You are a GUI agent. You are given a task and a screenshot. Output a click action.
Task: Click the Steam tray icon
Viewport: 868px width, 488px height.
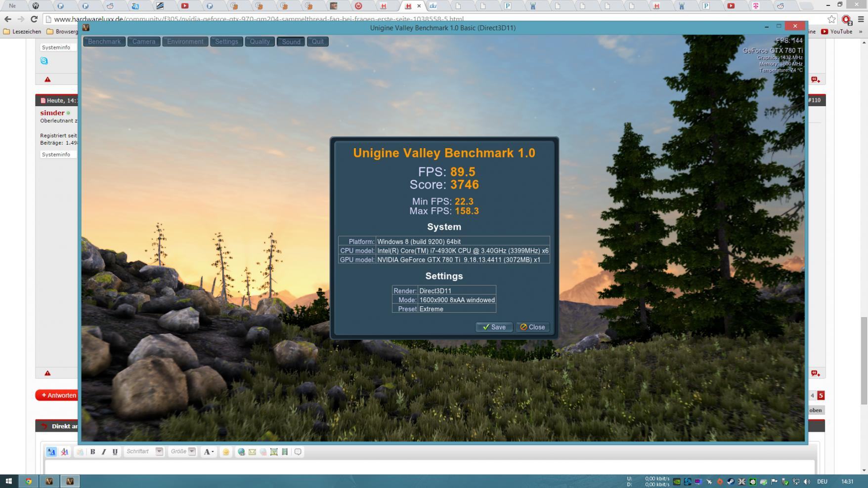tap(731, 482)
